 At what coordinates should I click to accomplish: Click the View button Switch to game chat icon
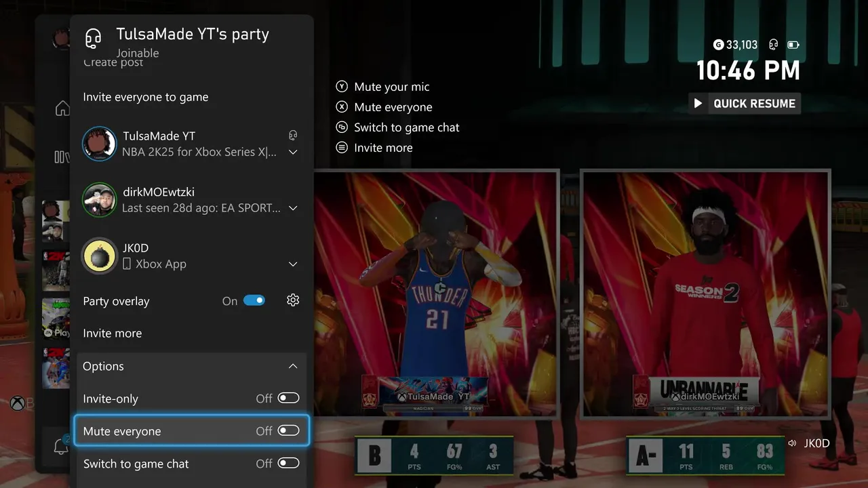click(x=342, y=127)
